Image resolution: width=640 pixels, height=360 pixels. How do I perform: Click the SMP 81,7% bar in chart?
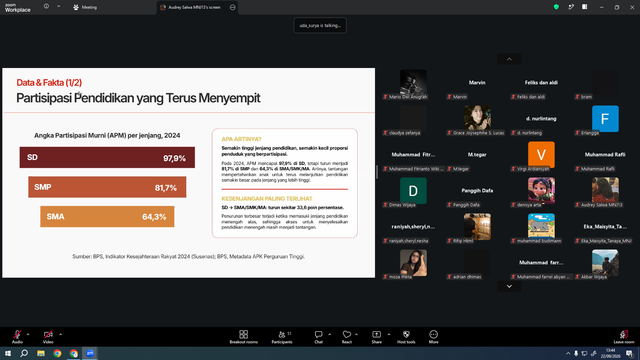click(x=107, y=187)
